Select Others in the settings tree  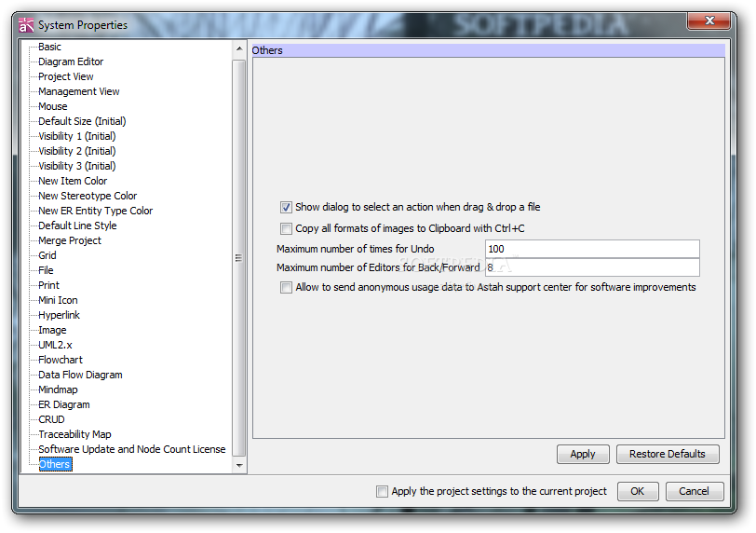point(55,464)
